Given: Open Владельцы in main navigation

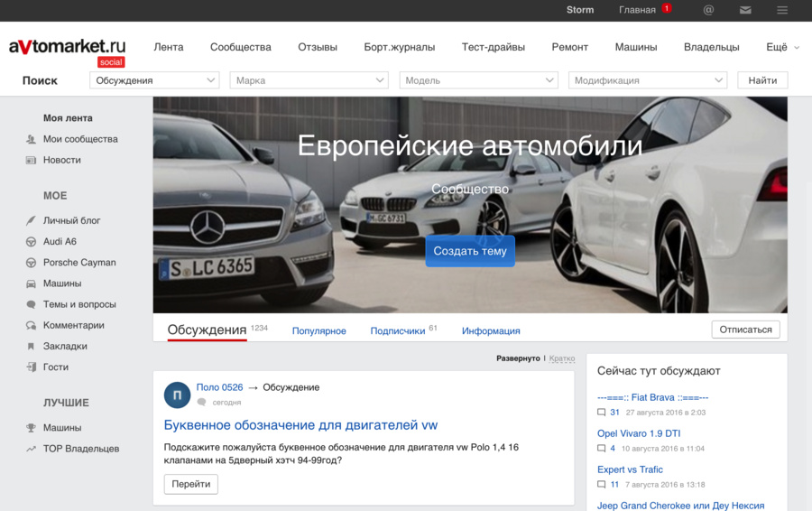Looking at the screenshot, I should point(712,47).
